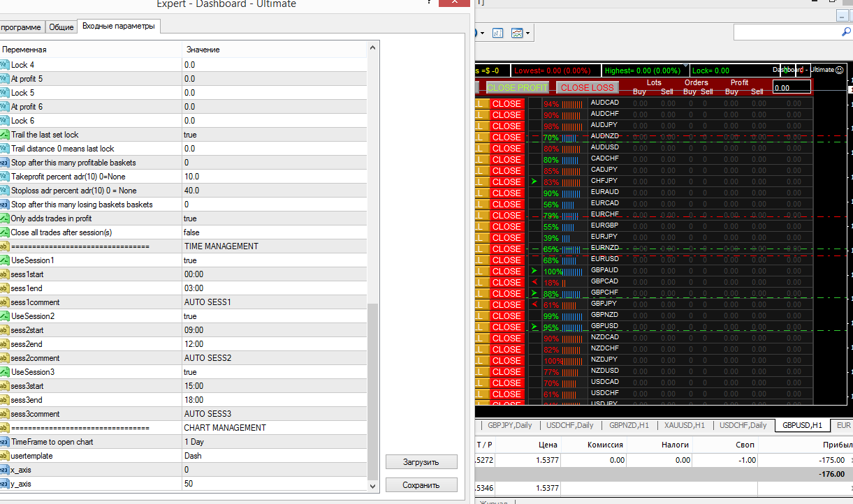Screen dimensions: 853x504
Task: Select the Dash value of usertemplate
Action: pos(275,456)
